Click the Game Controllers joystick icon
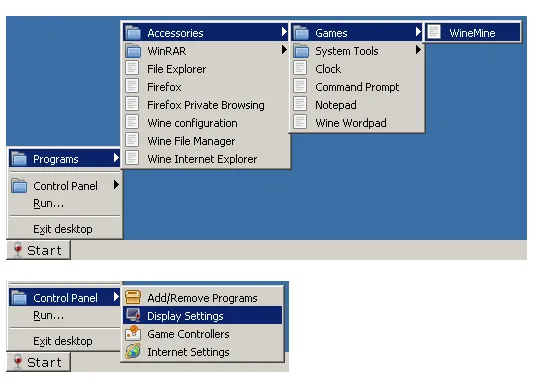 tap(133, 333)
